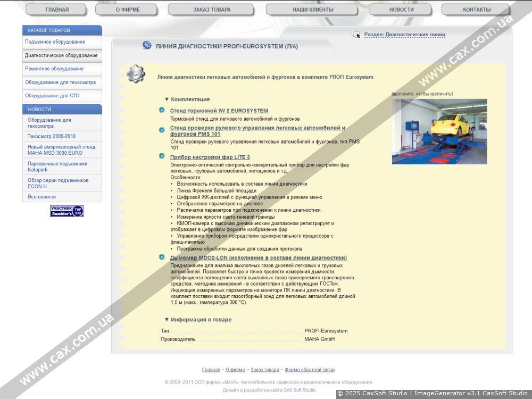This screenshot has height=399, width=532.
Task: Open Раздел: Диагностические линии link
Action: click(x=404, y=35)
